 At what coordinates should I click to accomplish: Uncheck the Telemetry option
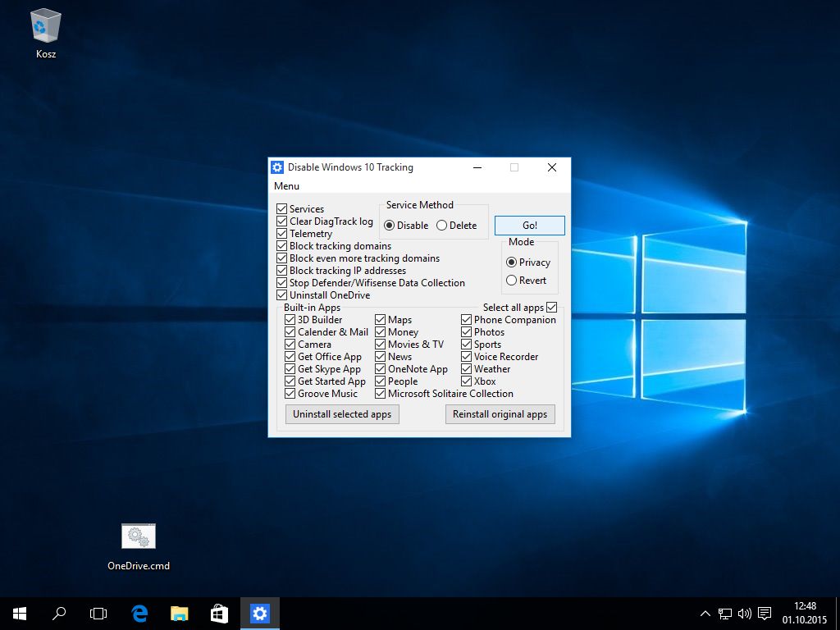point(282,233)
